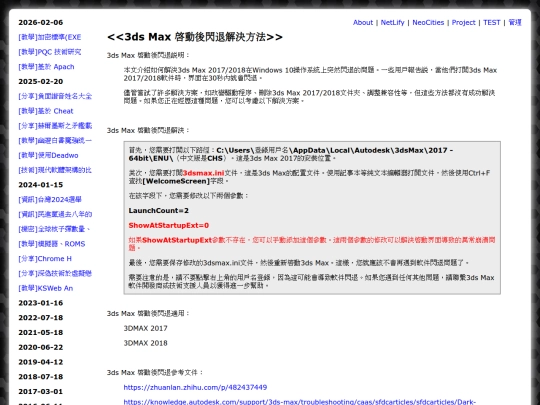Screen dimensions: 540x405
Task: Open the zhuanlan.zhihu.com reference link
Action: click(195, 387)
